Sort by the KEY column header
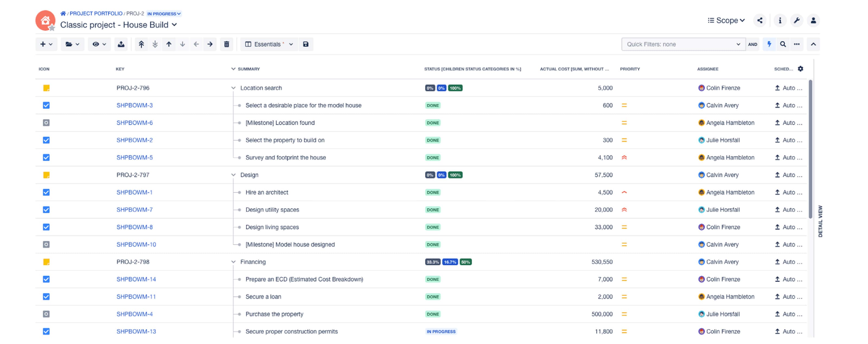This screenshot has width=868, height=344. point(120,69)
